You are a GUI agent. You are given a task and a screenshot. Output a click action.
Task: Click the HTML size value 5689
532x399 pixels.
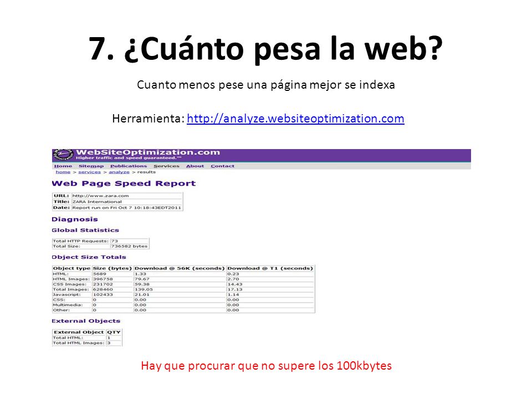coord(100,274)
